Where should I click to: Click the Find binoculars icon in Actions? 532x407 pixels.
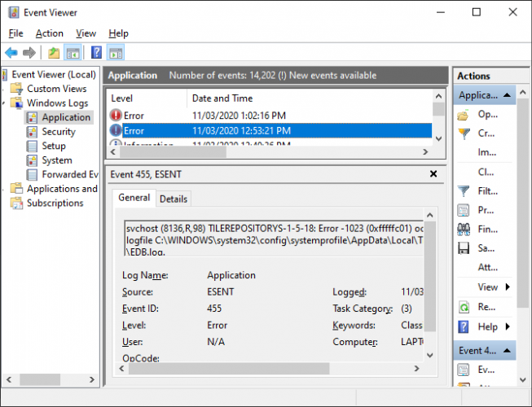pyautogui.click(x=464, y=230)
